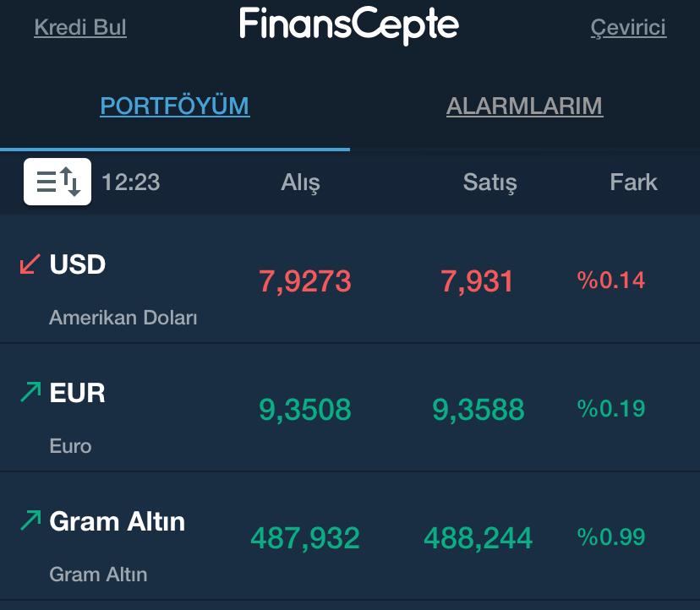The width and height of the screenshot is (700, 610).
Task: Click the red down arrow beside USD
Action: click(30, 264)
